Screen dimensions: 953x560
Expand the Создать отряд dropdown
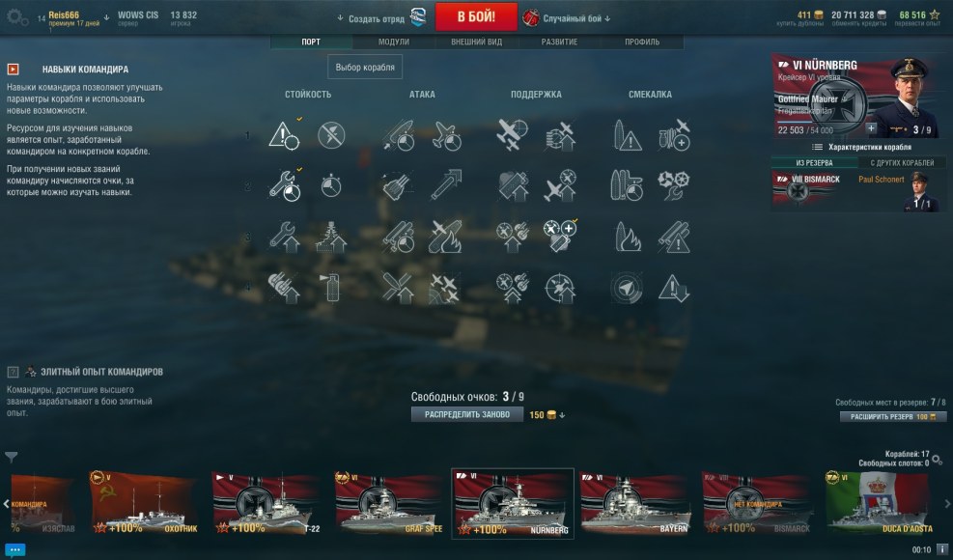(x=371, y=18)
